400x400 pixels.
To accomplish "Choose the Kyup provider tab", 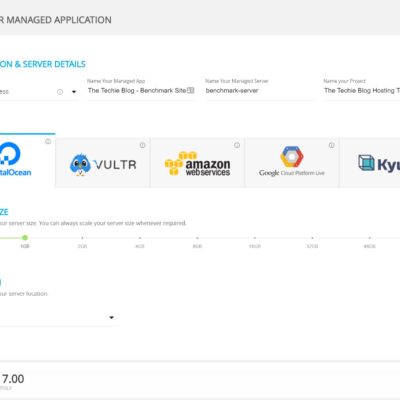I will coord(370,163).
